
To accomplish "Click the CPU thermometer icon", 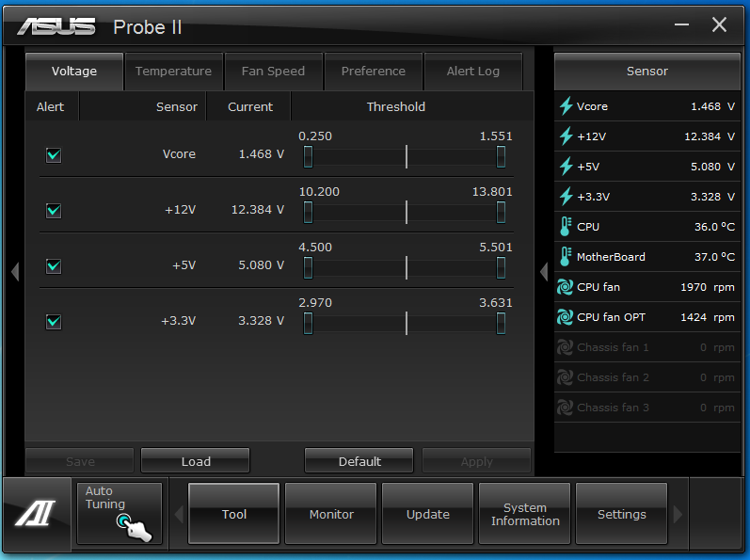I will (x=566, y=227).
